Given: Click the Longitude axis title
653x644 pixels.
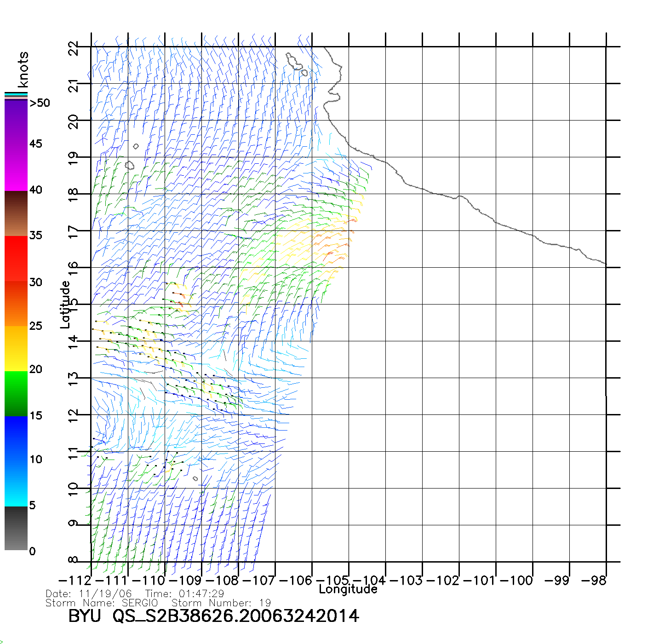Looking at the screenshot, I should (x=348, y=589).
